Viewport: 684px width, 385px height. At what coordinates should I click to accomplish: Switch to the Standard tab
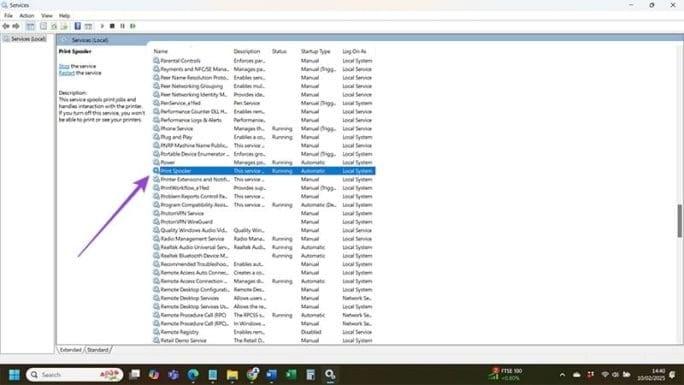(98, 350)
